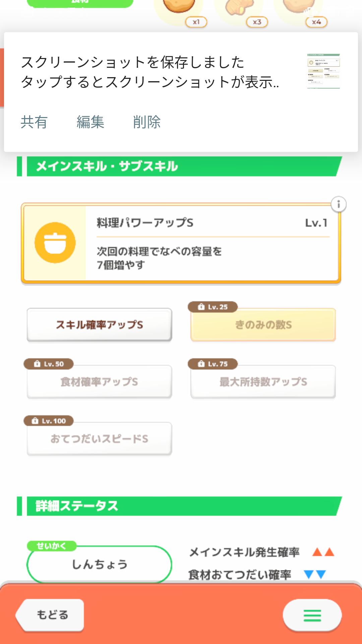This screenshot has height=644, width=362.
Task: Tap the Lv.75 lock badge
Action: 213,364
